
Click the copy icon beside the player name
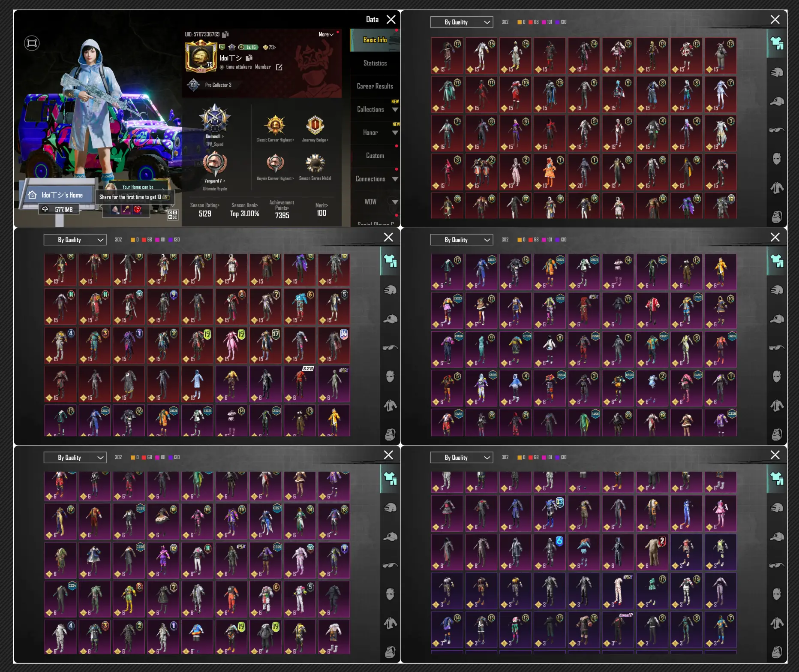[x=249, y=58]
